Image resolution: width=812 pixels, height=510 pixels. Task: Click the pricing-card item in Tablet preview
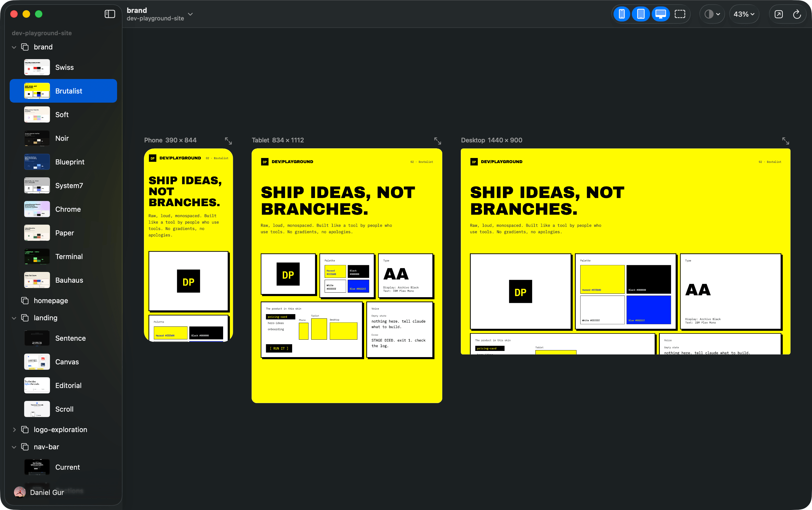[x=280, y=317]
